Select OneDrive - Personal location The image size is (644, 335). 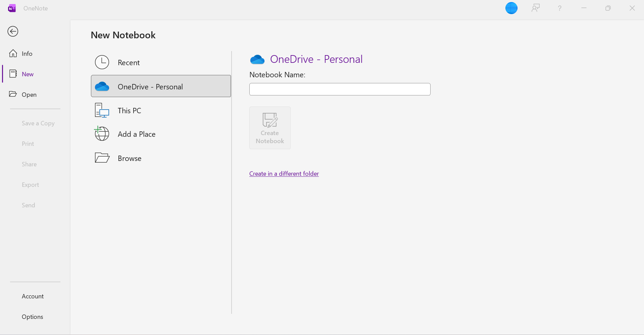coord(161,86)
